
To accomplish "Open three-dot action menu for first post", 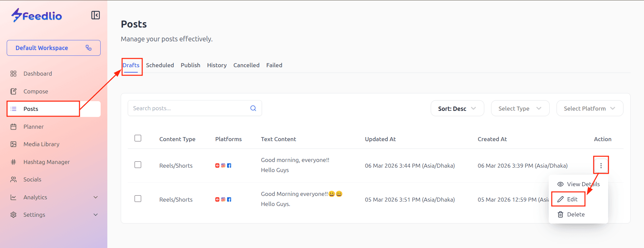I will 601,165.
